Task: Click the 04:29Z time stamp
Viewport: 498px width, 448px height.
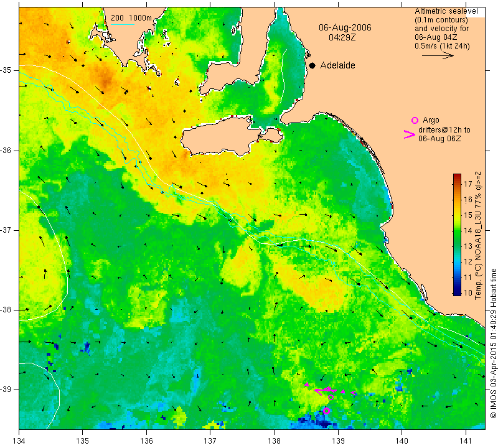Action: click(x=342, y=37)
